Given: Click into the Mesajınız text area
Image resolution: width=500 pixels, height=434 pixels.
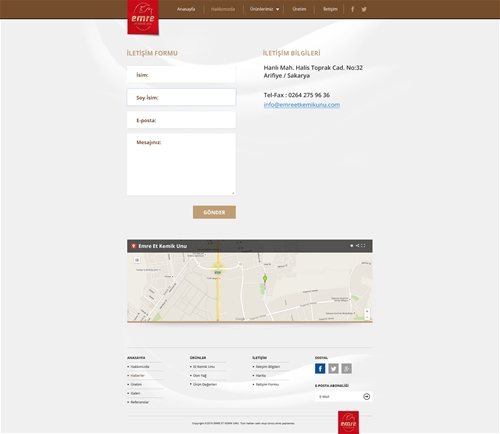Looking at the screenshot, I should [181, 164].
